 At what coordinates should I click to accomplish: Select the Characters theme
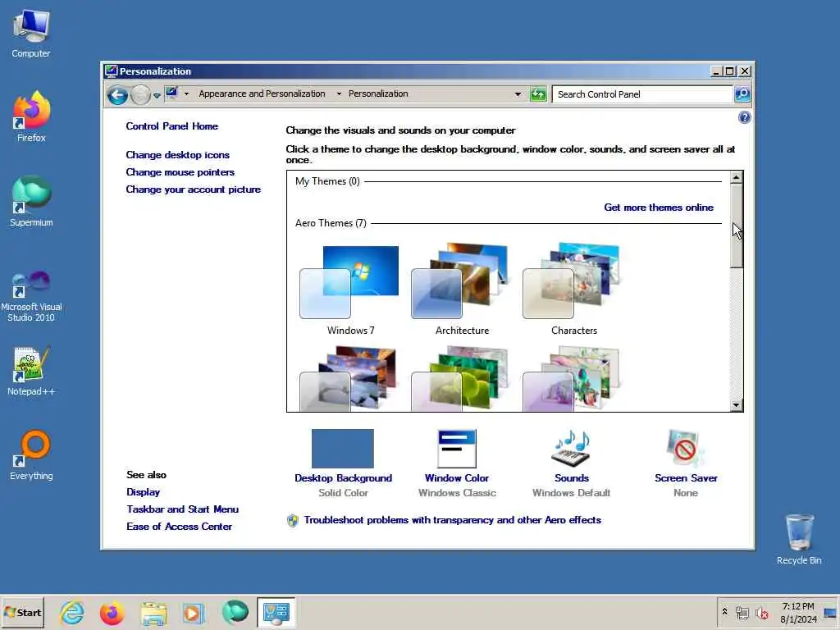point(573,290)
